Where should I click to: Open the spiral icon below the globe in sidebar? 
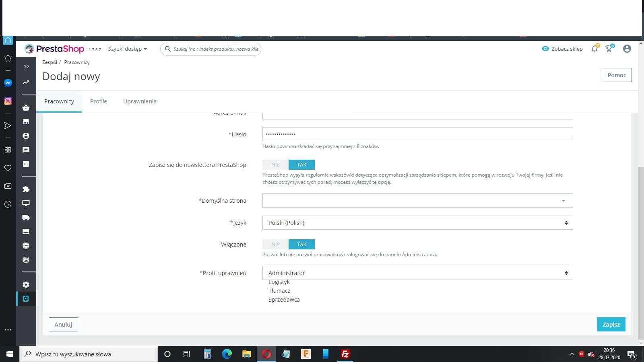pyautogui.click(x=26, y=259)
